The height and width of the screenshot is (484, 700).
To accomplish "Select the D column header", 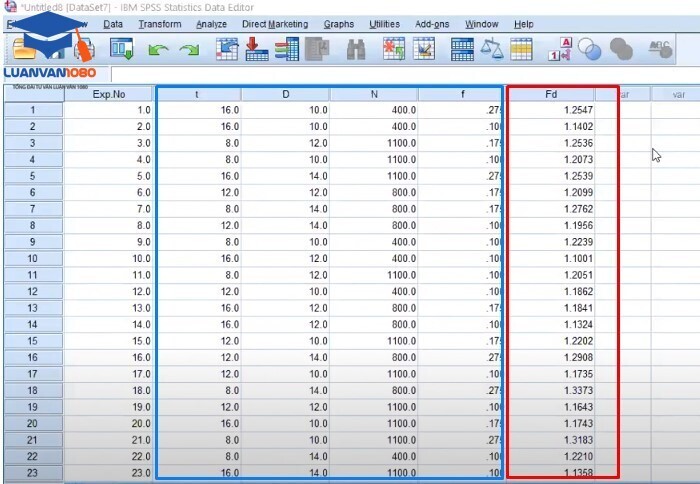I will (286, 94).
